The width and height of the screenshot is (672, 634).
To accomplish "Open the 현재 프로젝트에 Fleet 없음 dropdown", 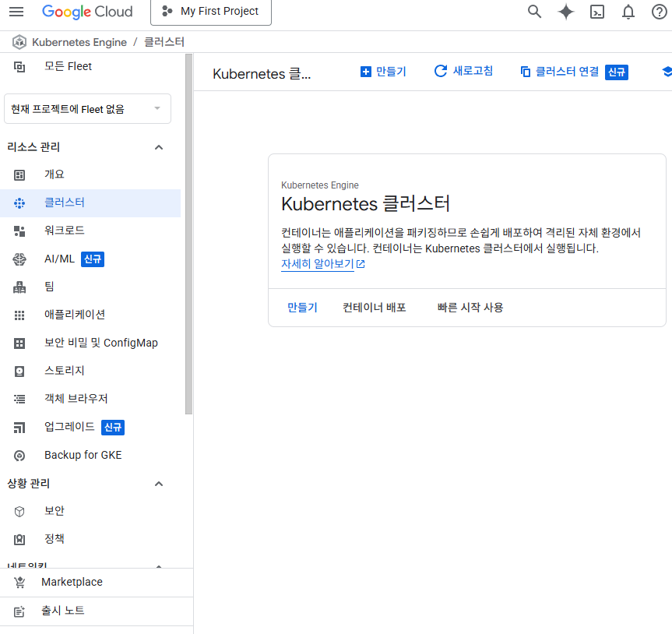I will tap(87, 109).
